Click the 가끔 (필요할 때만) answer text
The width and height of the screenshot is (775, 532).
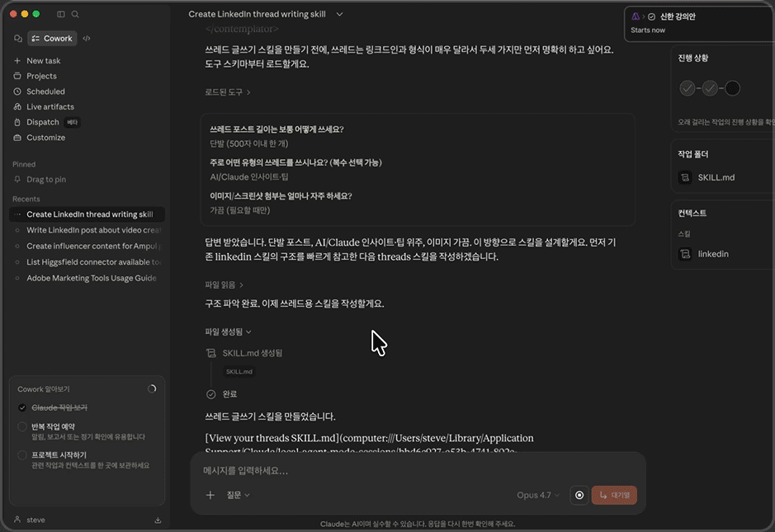pos(239,210)
